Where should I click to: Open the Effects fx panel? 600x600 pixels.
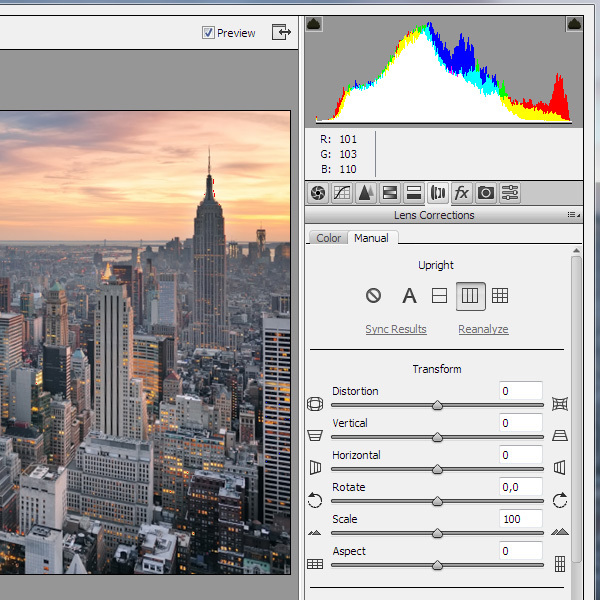point(462,193)
